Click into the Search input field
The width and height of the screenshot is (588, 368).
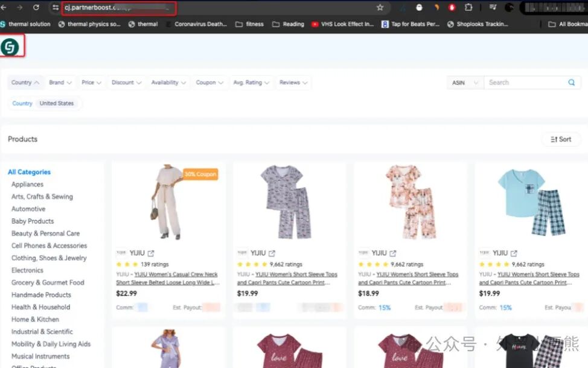point(525,83)
